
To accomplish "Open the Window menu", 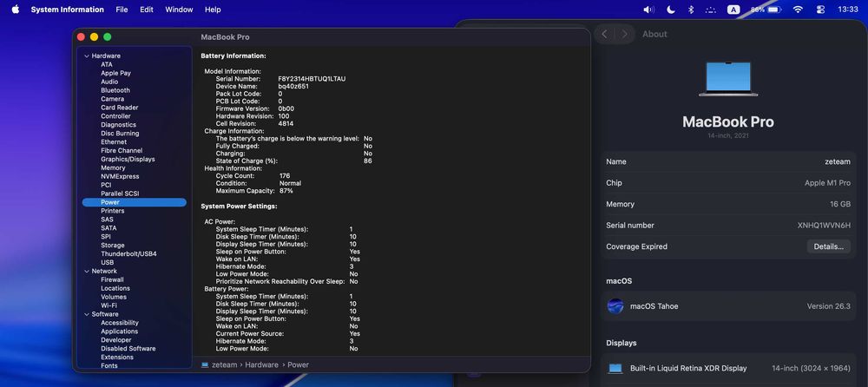I will click(x=180, y=10).
